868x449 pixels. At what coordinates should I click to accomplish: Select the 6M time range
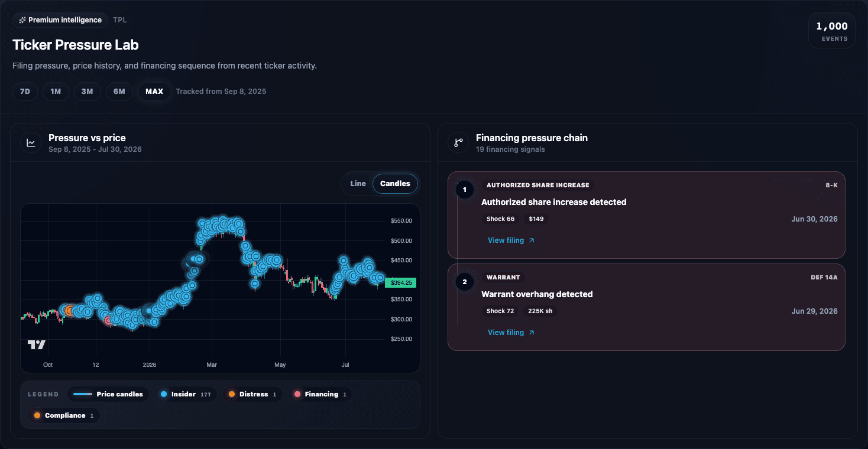pos(119,92)
